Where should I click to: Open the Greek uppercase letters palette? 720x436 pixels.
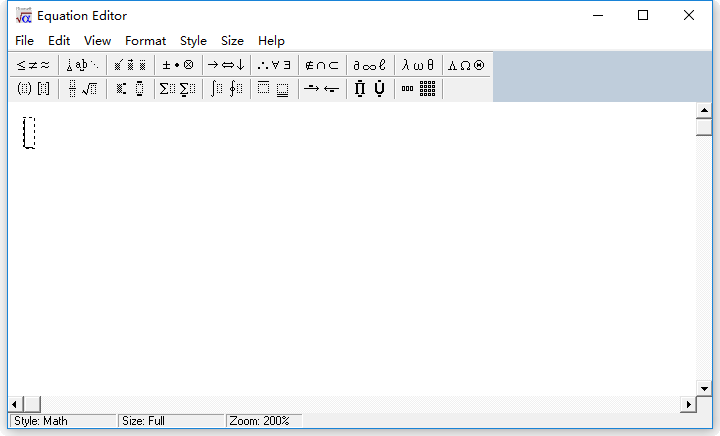click(466, 65)
